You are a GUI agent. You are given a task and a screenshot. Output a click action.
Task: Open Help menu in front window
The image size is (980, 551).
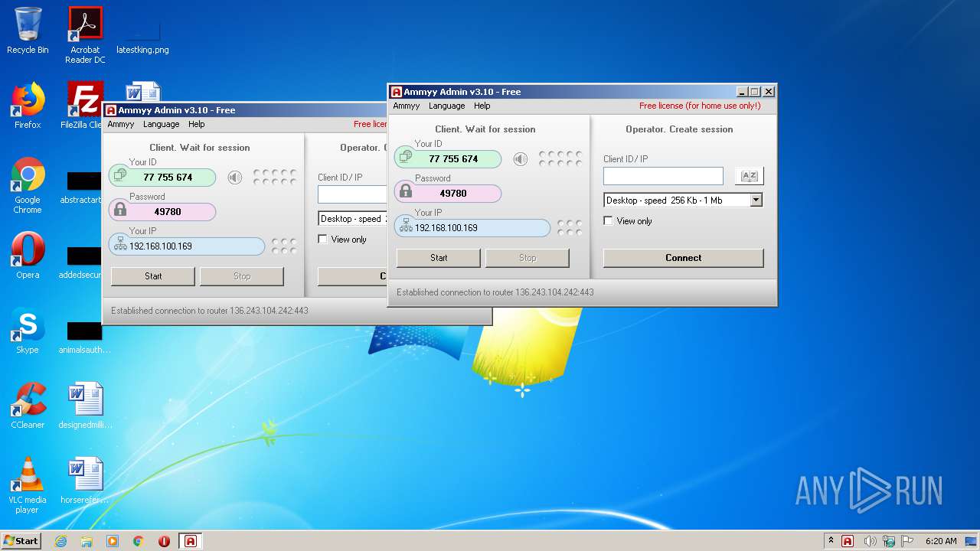click(x=482, y=106)
